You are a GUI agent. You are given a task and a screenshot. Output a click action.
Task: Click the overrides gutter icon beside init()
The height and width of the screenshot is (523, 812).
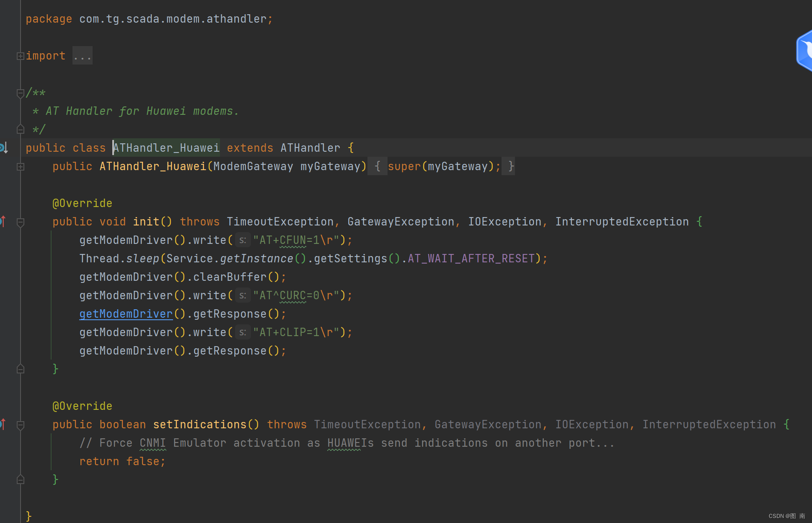3,221
